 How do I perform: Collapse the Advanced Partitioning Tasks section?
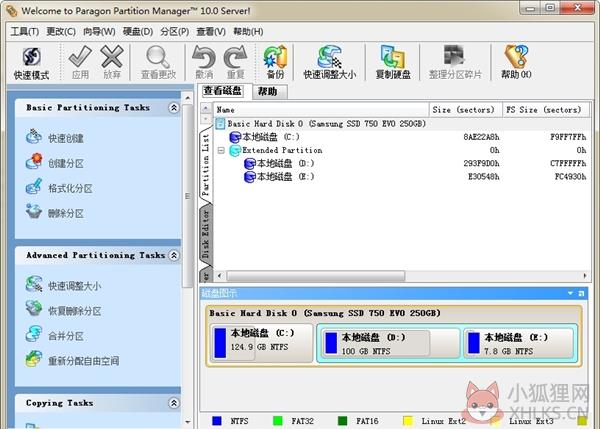(174, 255)
